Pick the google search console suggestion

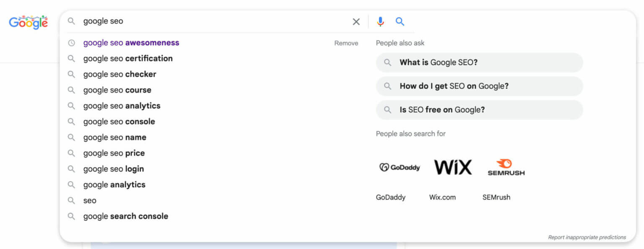(x=214, y=216)
